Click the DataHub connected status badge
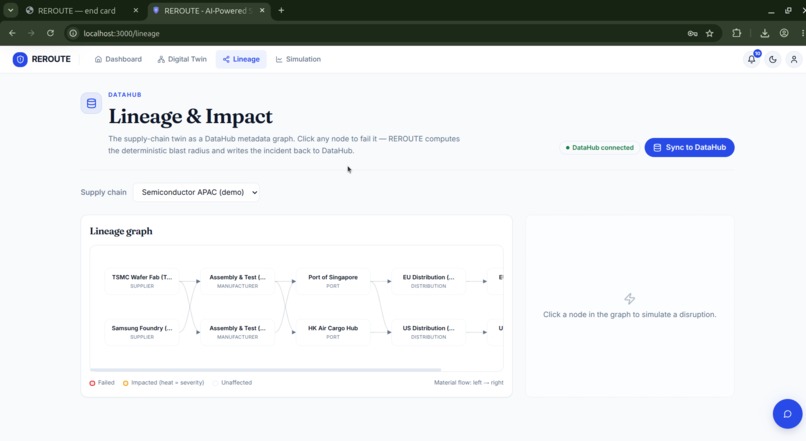The image size is (806, 441). point(599,148)
